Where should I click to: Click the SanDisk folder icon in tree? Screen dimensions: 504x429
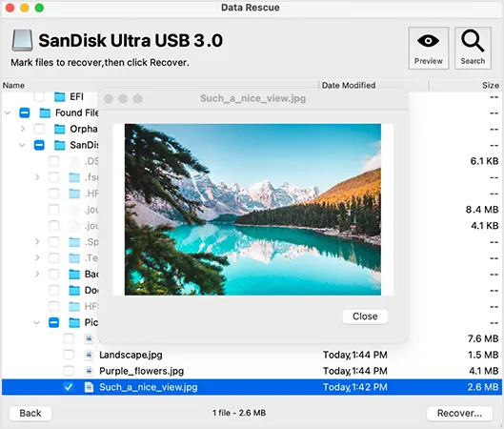point(59,145)
